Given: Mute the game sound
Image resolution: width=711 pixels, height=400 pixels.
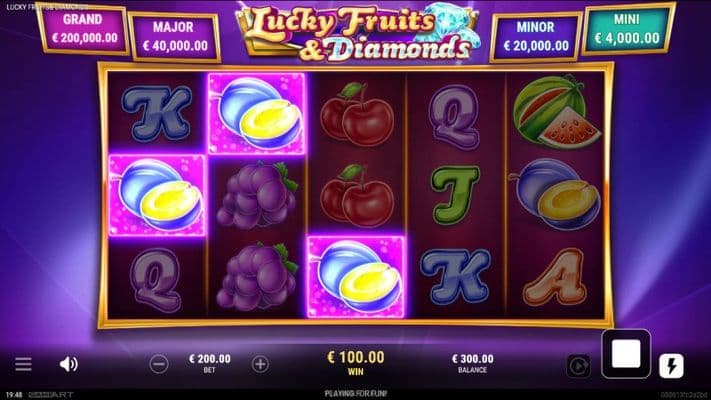Looking at the screenshot, I should point(68,364).
